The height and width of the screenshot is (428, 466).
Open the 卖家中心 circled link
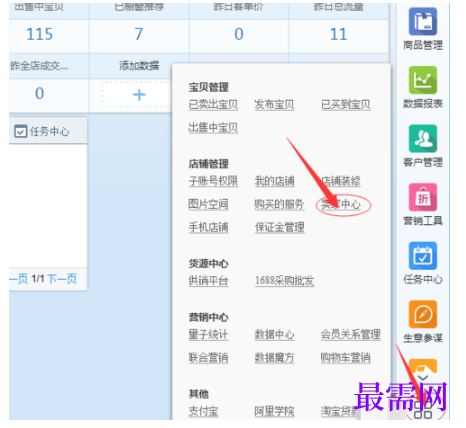tap(341, 204)
